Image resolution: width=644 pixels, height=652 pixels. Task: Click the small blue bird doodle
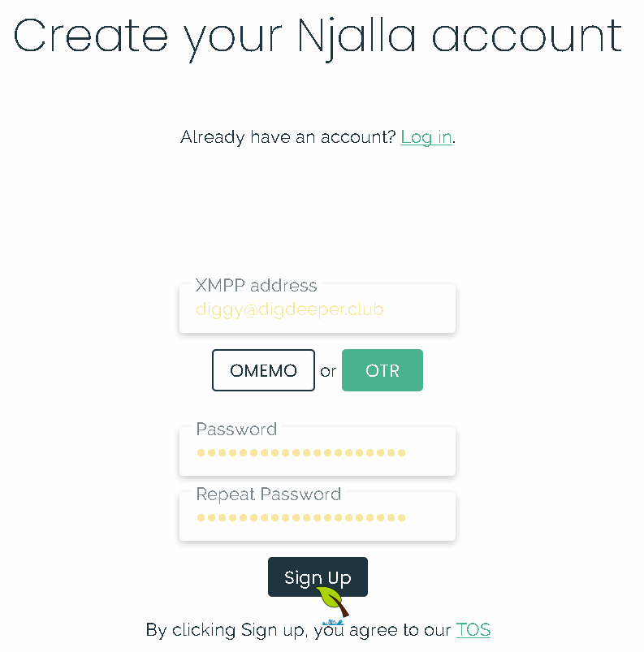[333, 620]
